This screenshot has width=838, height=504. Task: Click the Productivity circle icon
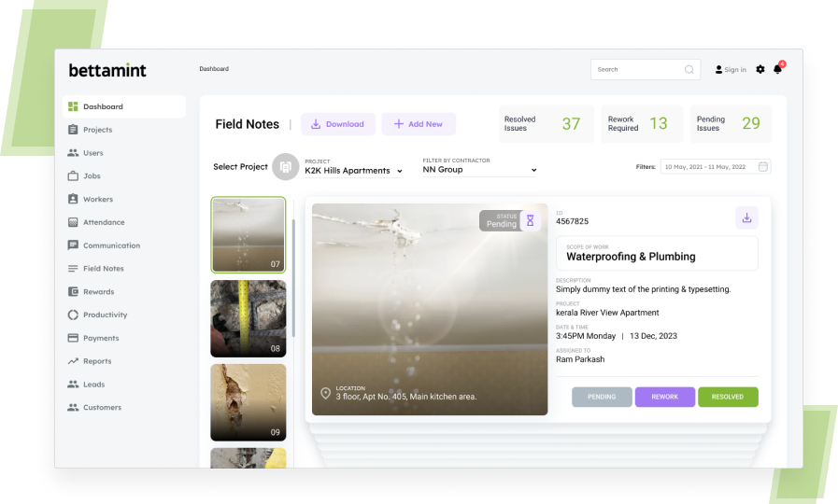[x=73, y=315]
